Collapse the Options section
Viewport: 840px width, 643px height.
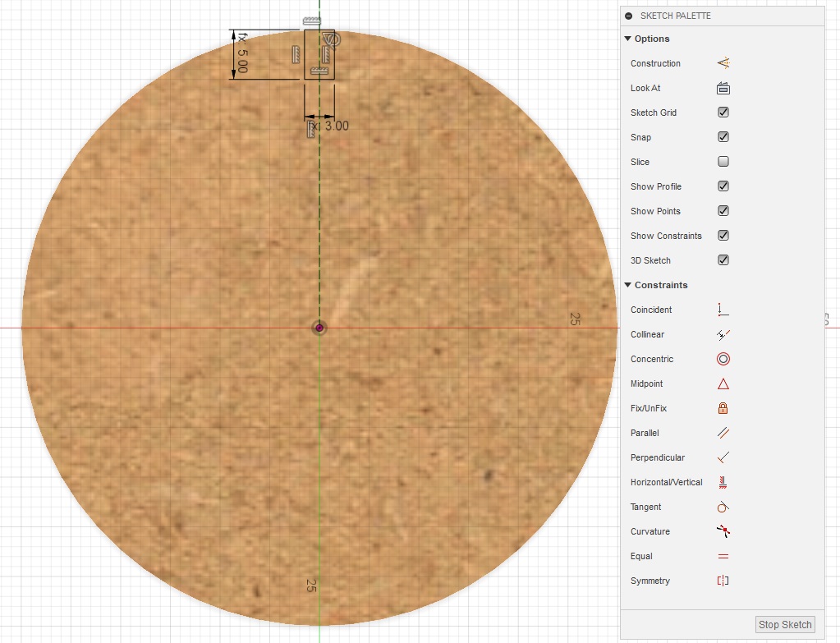(x=628, y=39)
